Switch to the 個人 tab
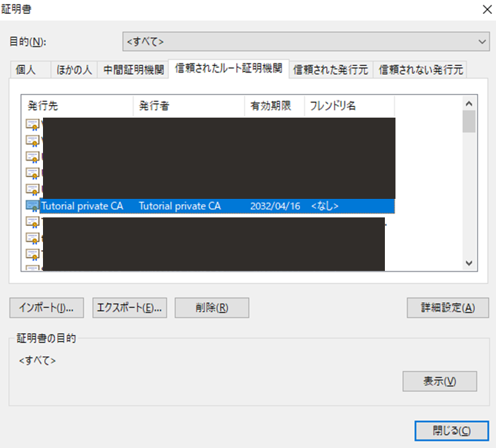This screenshot has width=496, height=448. (31, 69)
